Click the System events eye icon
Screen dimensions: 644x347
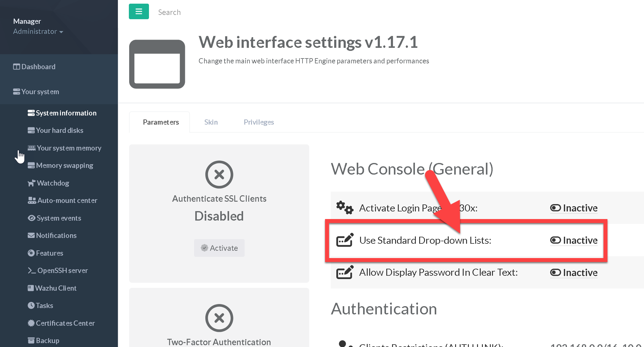pyautogui.click(x=31, y=218)
